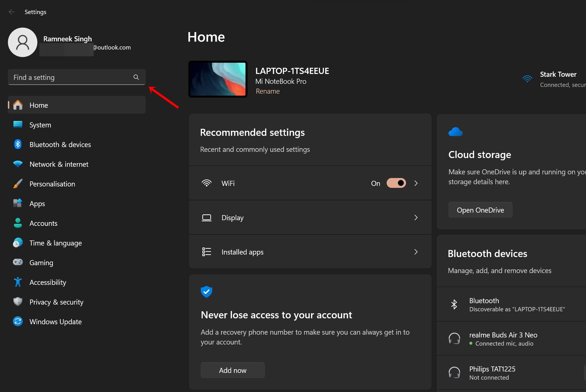Click in Find a setting search box

coord(76,77)
